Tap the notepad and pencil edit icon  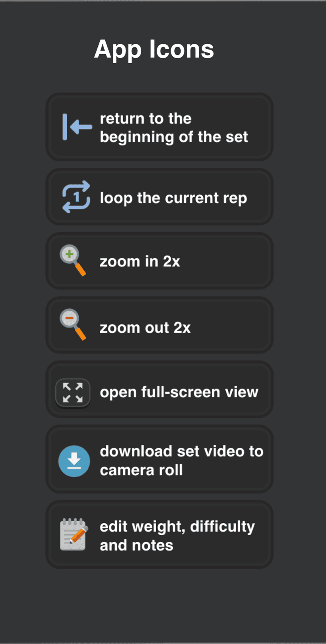click(x=74, y=535)
